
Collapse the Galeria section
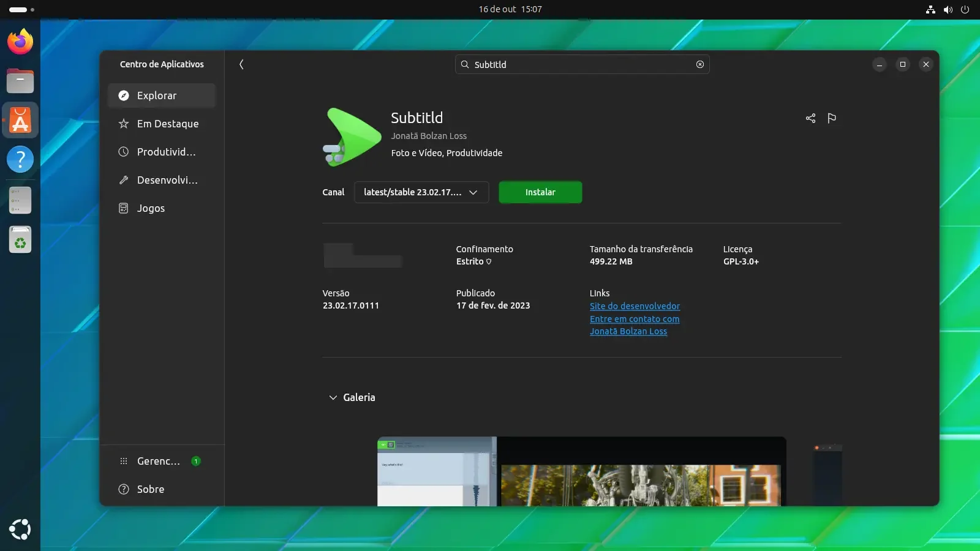click(352, 397)
